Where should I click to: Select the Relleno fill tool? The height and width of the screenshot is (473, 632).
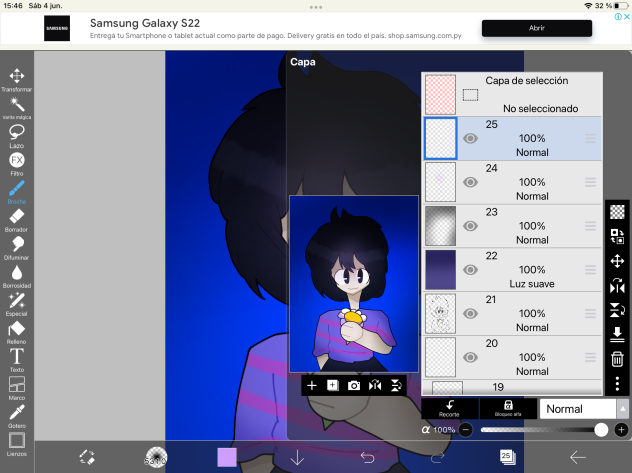pos(17,332)
